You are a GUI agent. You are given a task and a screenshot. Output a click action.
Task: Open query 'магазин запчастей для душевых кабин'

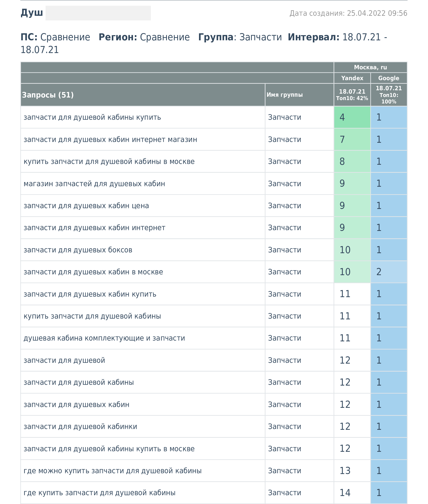94,184
